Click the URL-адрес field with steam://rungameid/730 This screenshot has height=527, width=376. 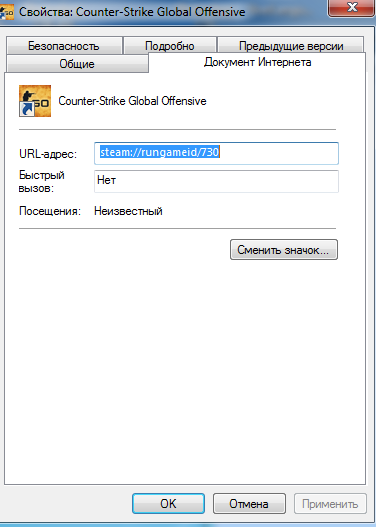tap(216, 153)
